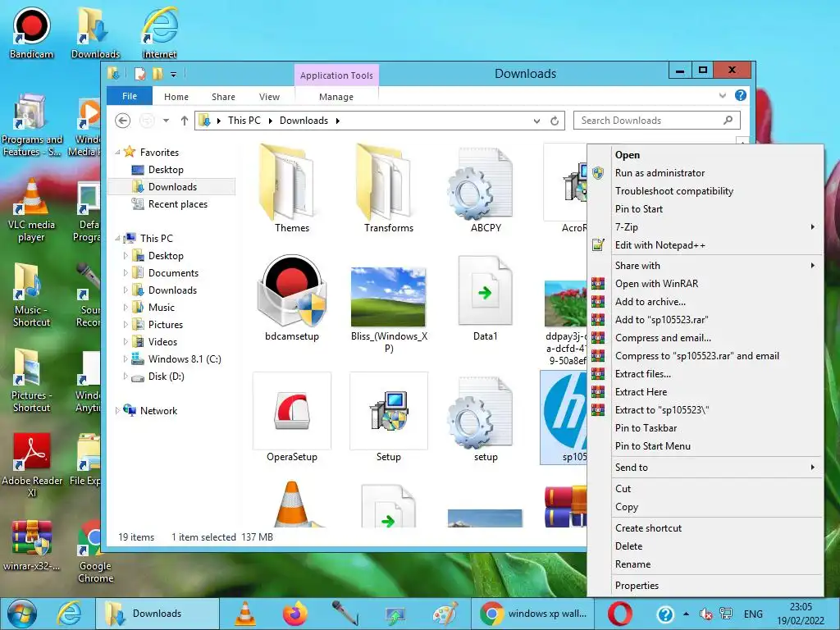Open Pictures - Shortcut on desktop
The width and height of the screenshot is (840, 630).
pyautogui.click(x=31, y=381)
